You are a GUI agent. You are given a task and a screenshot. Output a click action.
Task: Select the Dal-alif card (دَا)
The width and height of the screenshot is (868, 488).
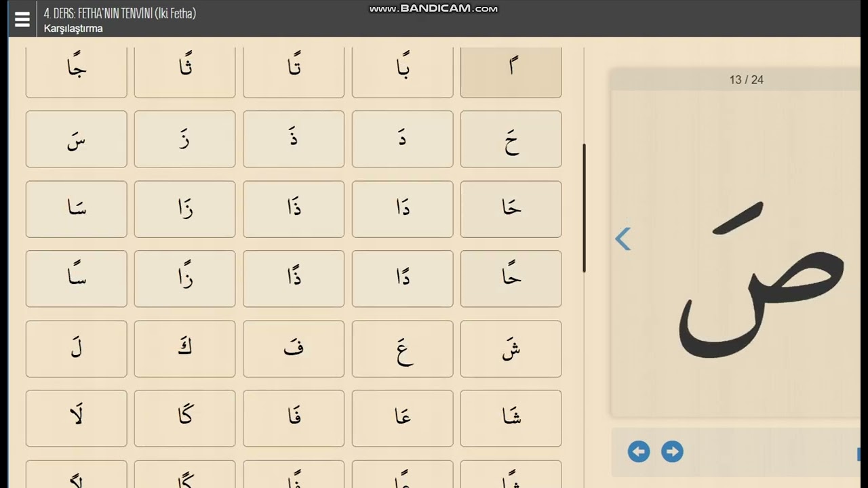[402, 209]
